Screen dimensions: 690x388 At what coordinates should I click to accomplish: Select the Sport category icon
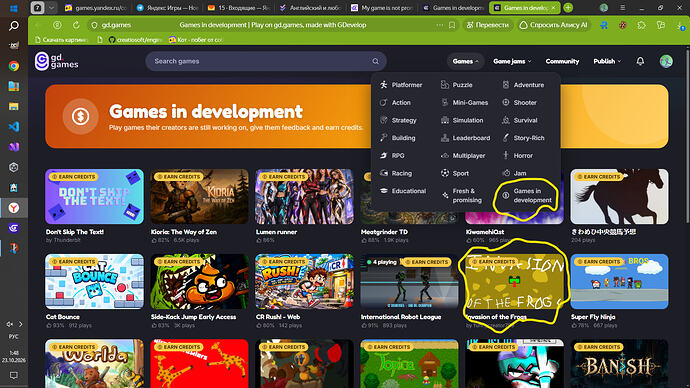(x=445, y=173)
